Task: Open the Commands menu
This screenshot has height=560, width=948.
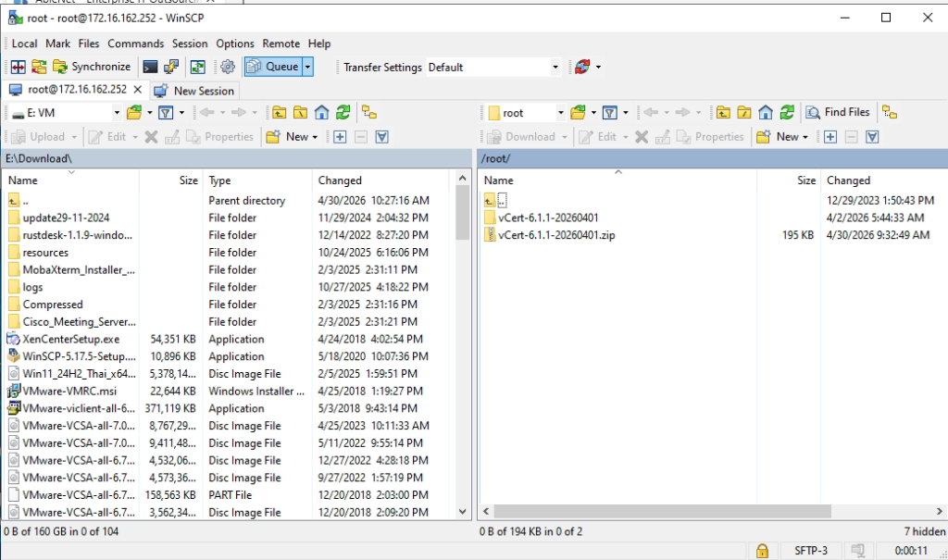Action: click(x=135, y=44)
